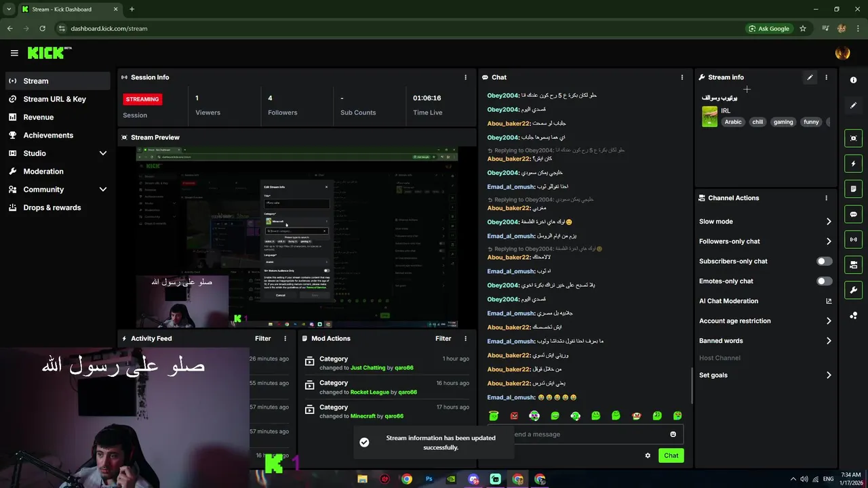Open Channel Actions three-dot menu
This screenshot has height=488, width=868.
[826, 198]
